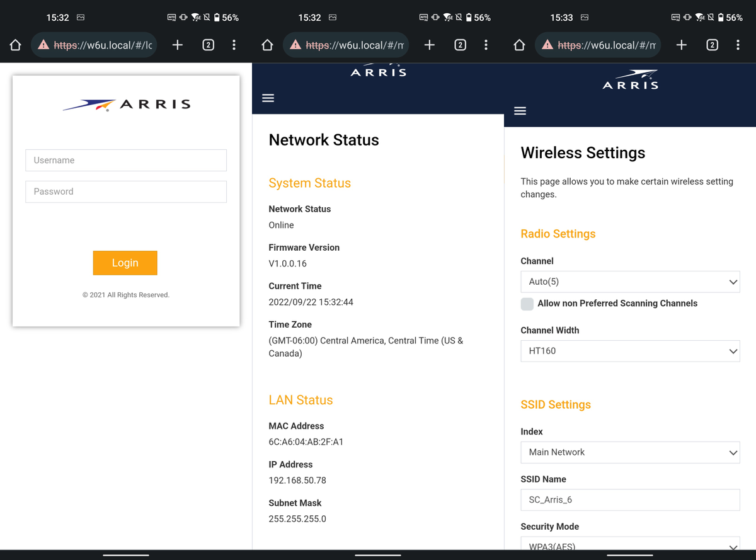
Task: Open browser overflow menu on Network Status screen
Action: (x=486, y=45)
